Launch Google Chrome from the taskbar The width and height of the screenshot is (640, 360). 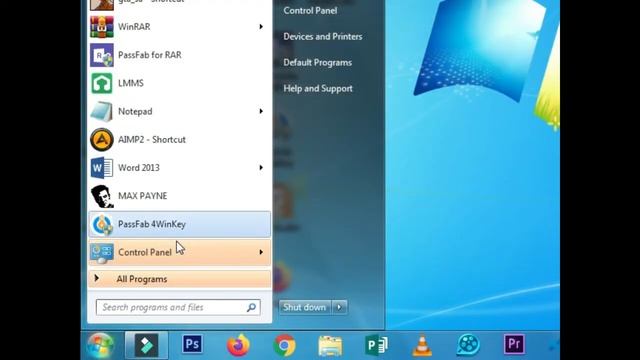click(284, 345)
